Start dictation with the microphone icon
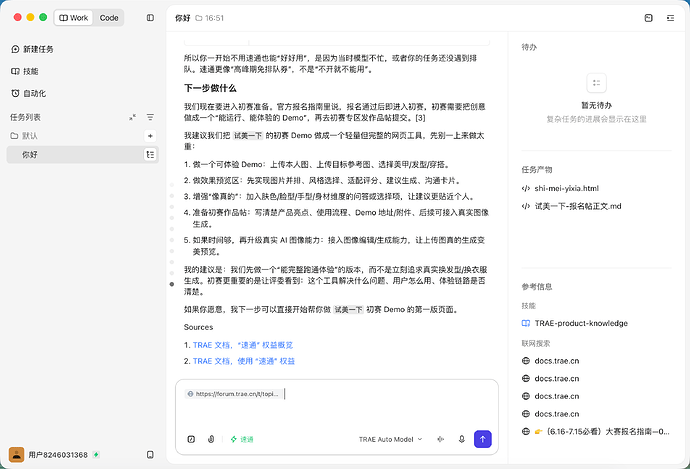 [x=462, y=439]
